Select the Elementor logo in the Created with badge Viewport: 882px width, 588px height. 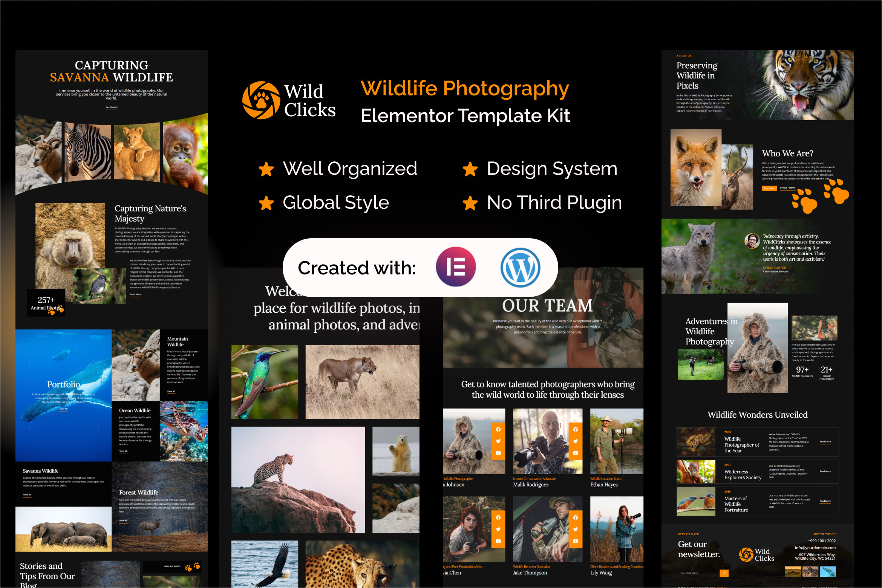tap(456, 267)
